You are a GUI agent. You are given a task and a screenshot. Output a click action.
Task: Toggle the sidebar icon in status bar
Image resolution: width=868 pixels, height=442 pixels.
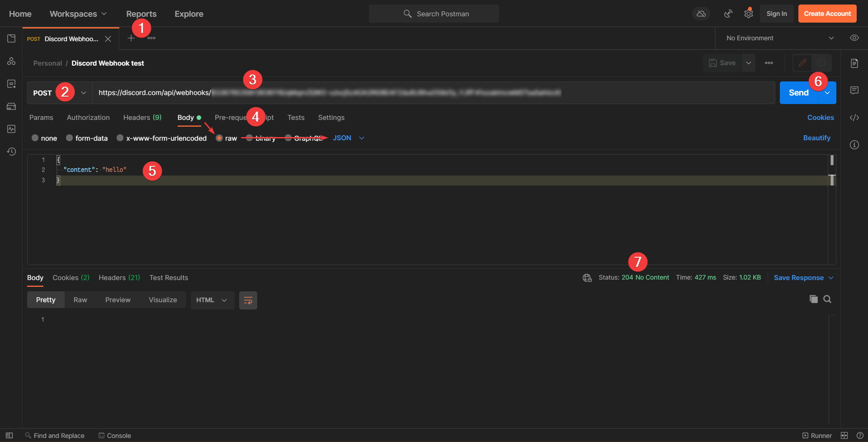click(9, 435)
